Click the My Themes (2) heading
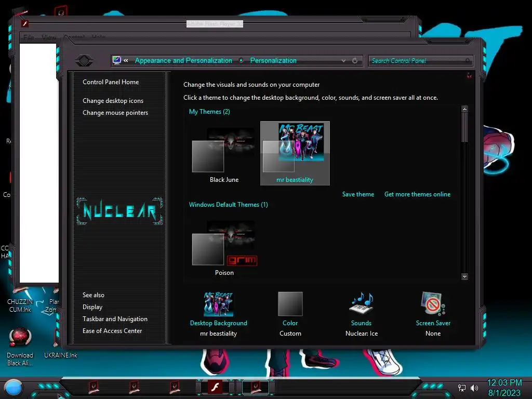The height and width of the screenshot is (399, 532). tap(209, 112)
